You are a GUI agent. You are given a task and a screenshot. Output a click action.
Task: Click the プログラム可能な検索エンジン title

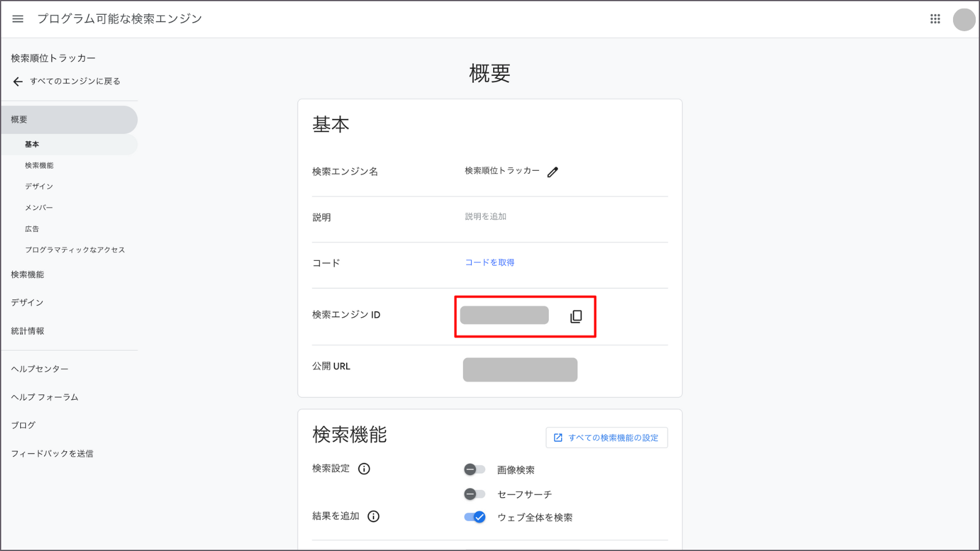(x=119, y=19)
